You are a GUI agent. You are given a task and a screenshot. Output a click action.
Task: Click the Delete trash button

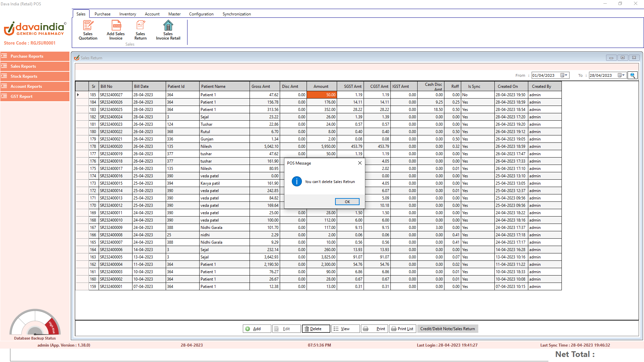pyautogui.click(x=316, y=329)
